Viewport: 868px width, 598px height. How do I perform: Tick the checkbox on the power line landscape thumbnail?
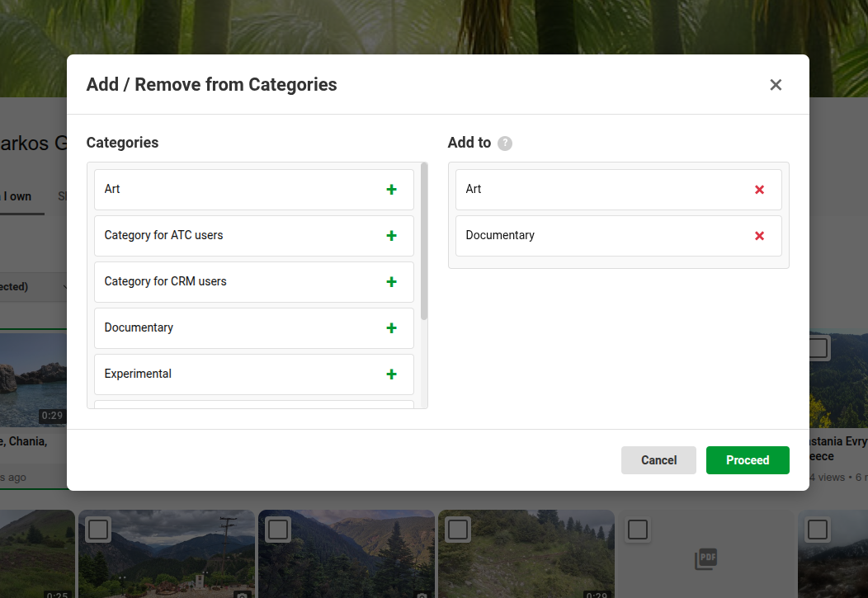98,530
